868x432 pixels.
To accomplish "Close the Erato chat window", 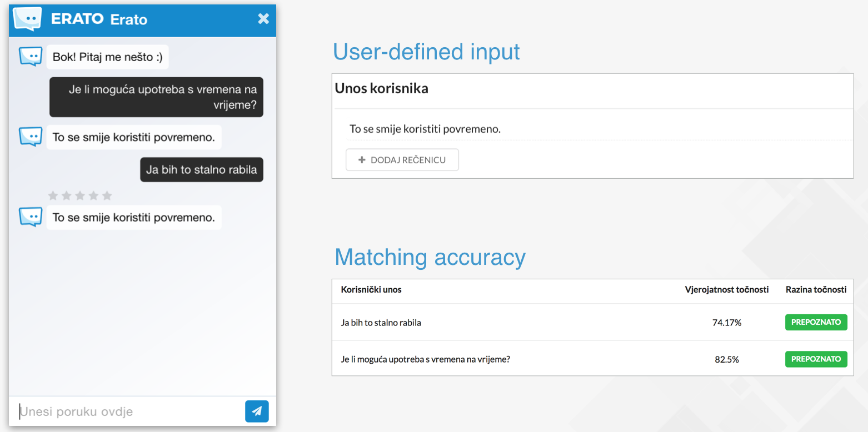I will (x=263, y=19).
